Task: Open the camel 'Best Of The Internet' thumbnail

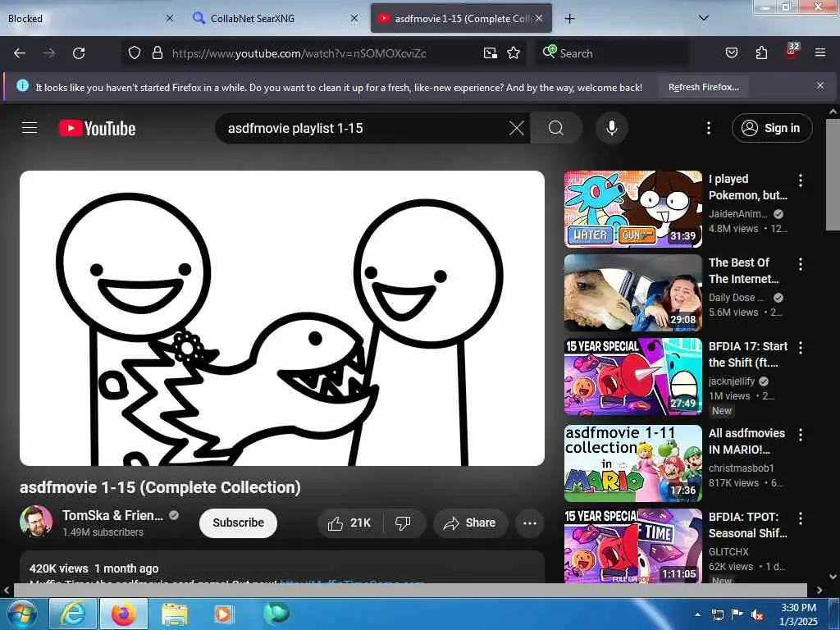Action: click(x=632, y=293)
